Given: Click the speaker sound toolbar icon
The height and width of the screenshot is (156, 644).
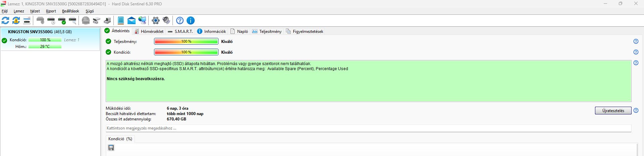Looking at the screenshot, I should [166, 20].
